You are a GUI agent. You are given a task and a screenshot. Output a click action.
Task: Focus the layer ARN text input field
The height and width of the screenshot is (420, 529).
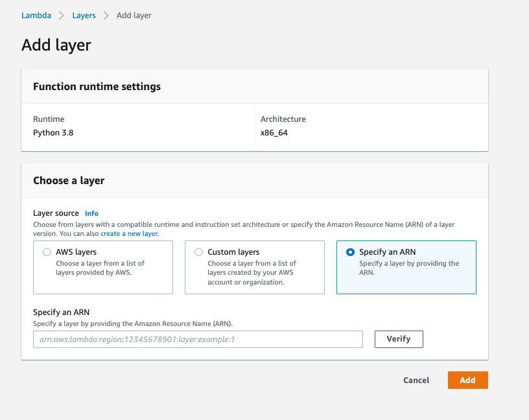198,339
